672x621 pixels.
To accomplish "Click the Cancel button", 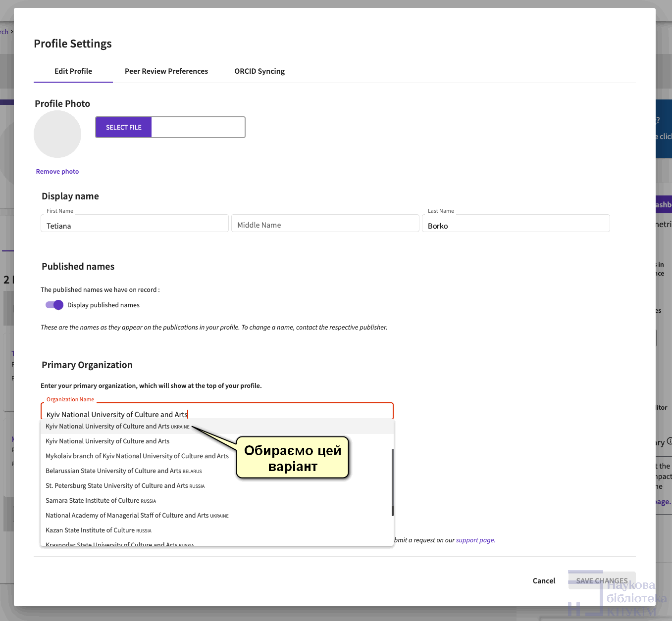I will point(544,581).
